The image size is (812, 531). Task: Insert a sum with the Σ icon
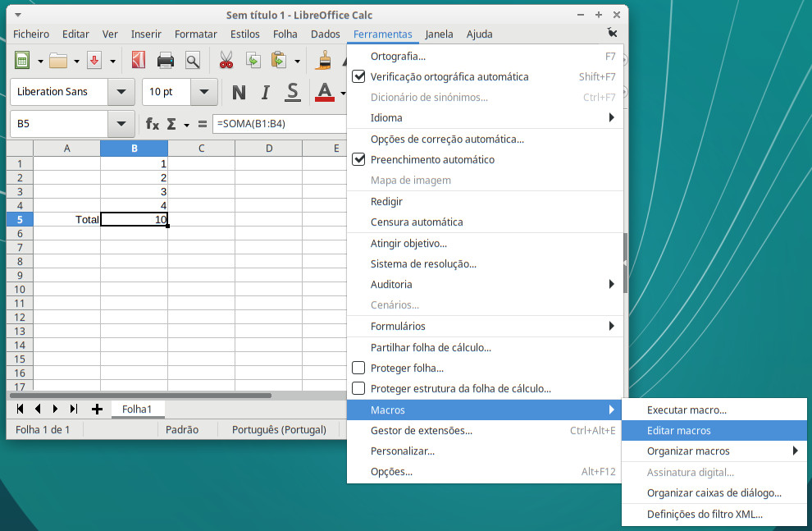[x=171, y=125]
